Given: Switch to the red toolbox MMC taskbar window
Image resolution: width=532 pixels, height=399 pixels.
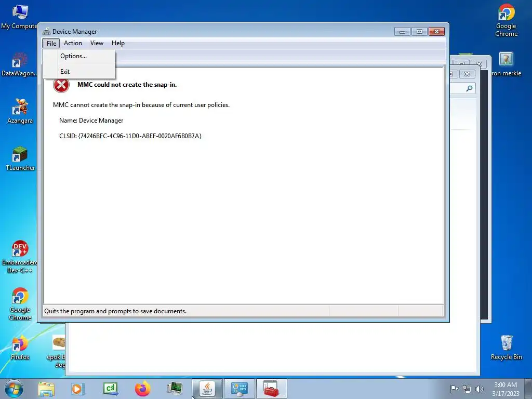Looking at the screenshot, I should point(271,389).
